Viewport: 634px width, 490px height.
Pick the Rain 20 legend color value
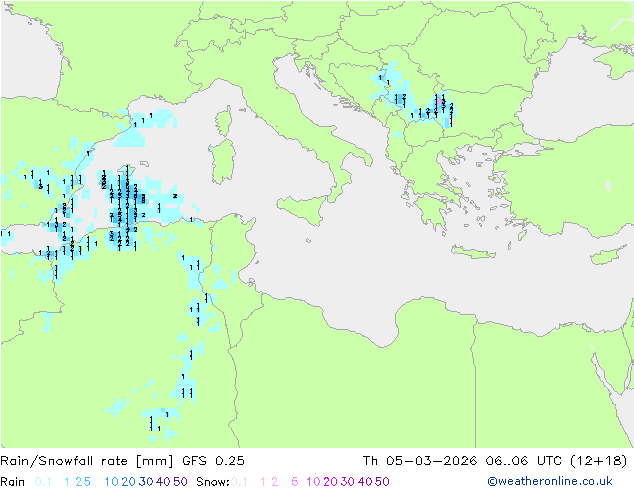tap(128, 482)
